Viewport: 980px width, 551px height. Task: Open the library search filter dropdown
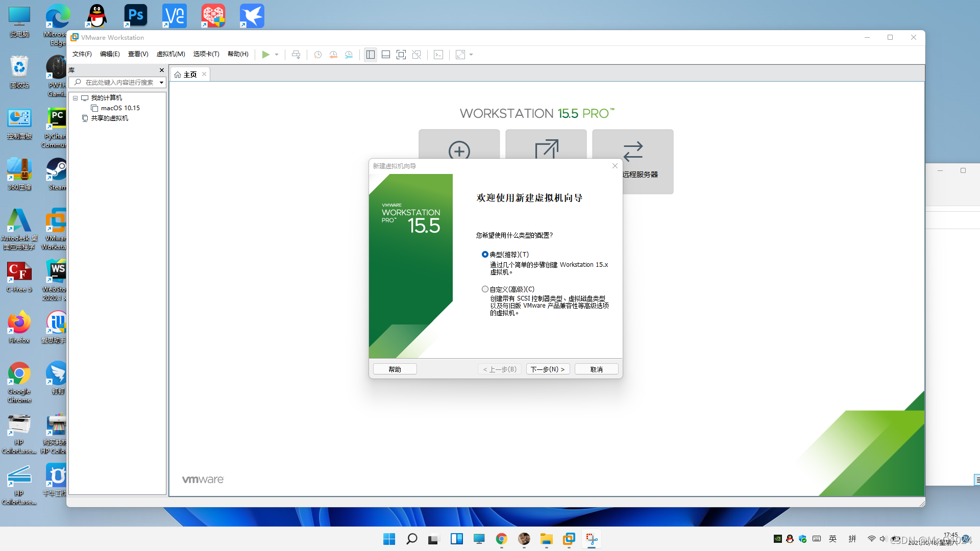[x=161, y=83]
